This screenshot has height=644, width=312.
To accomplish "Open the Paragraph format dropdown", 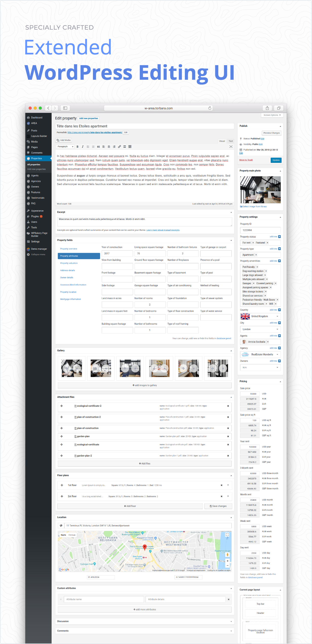I will click(65, 147).
